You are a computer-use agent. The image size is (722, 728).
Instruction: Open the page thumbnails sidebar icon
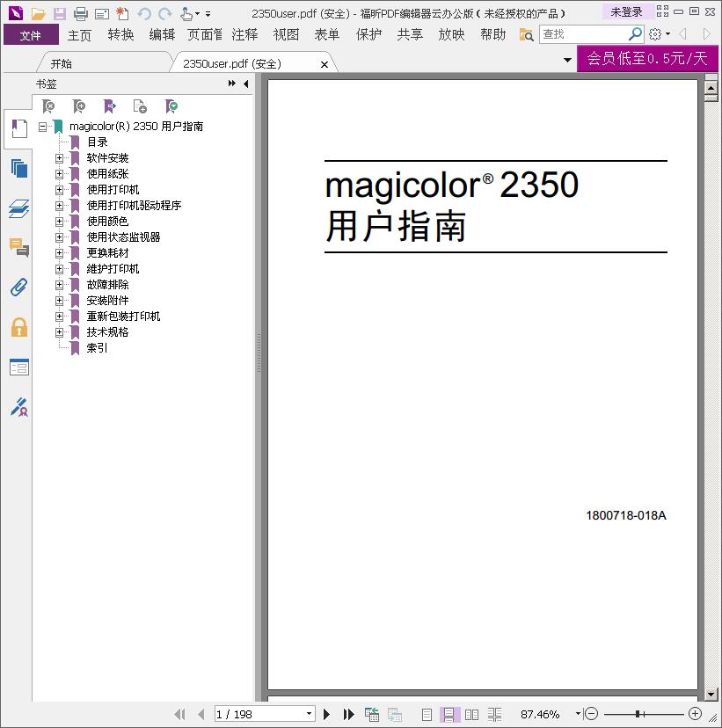point(19,168)
